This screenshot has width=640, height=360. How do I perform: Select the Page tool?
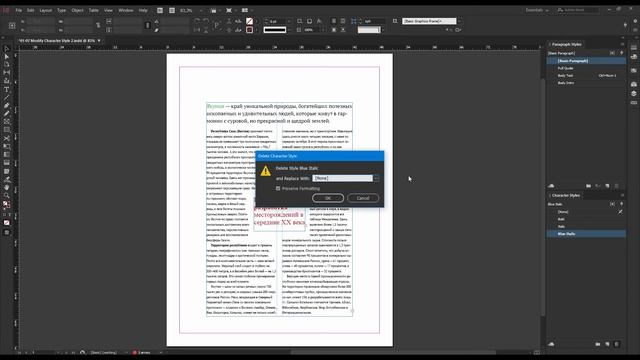[7, 64]
